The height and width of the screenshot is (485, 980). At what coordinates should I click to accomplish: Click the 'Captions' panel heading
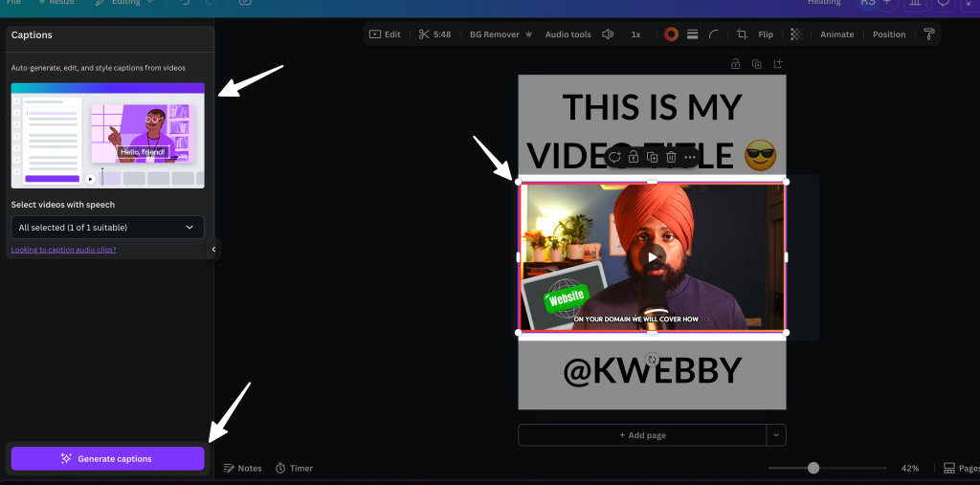pyautogui.click(x=32, y=35)
